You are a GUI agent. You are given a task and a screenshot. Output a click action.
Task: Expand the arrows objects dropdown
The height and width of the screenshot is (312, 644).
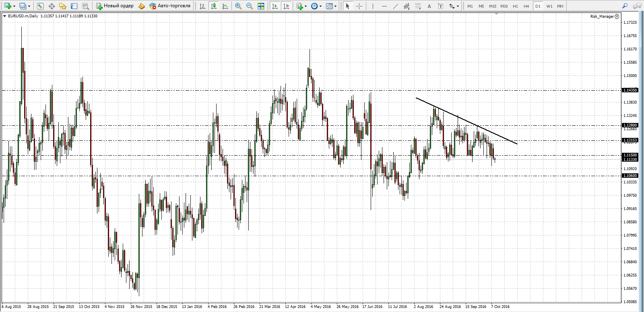click(x=458, y=6)
